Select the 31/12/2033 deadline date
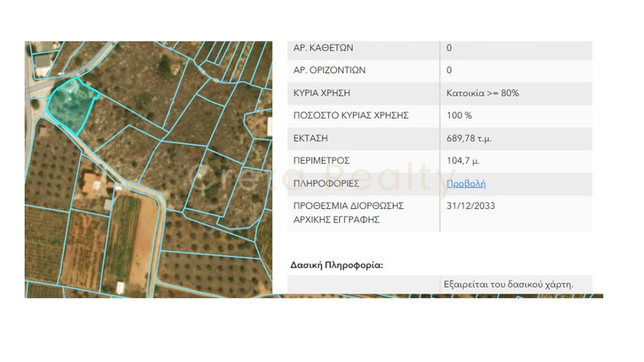Viewport: 644px width, 362px height. pos(470,206)
